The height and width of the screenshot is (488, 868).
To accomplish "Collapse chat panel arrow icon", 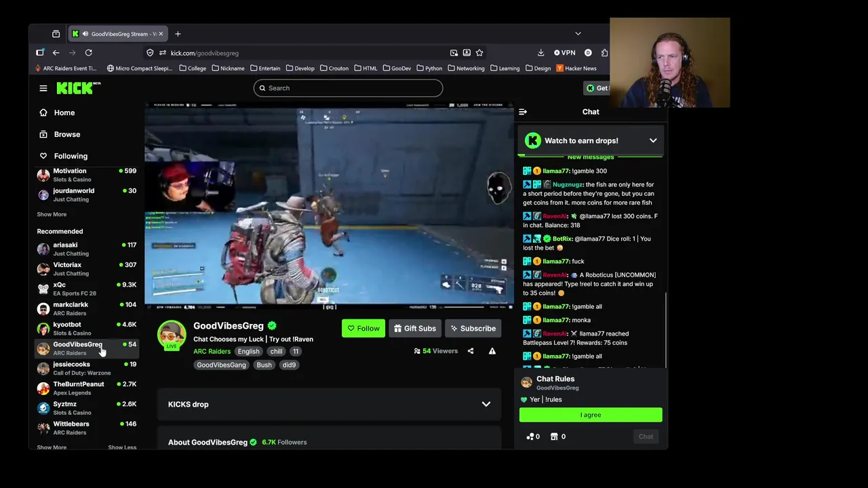I will point(523,112).
